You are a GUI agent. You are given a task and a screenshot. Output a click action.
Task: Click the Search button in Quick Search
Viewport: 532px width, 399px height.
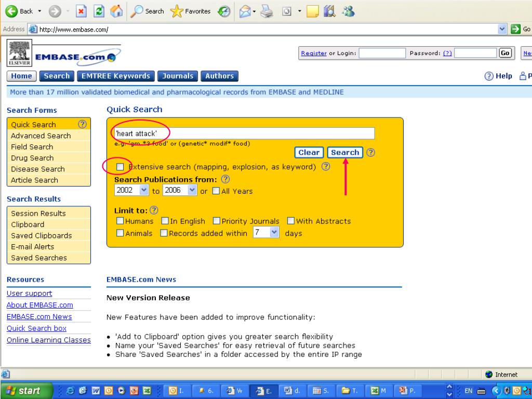tap(345, 152)
